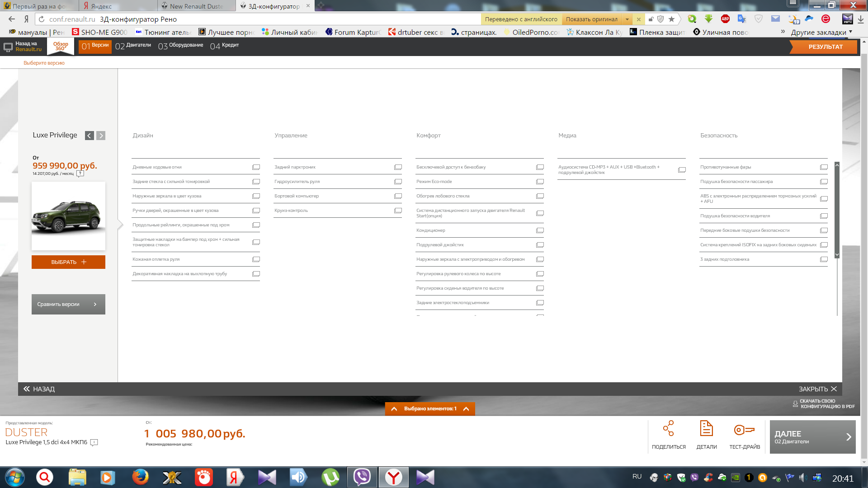Open info icon for Режим Eco-mode
This screenshot has width=868, height=488.
[540, 182]
